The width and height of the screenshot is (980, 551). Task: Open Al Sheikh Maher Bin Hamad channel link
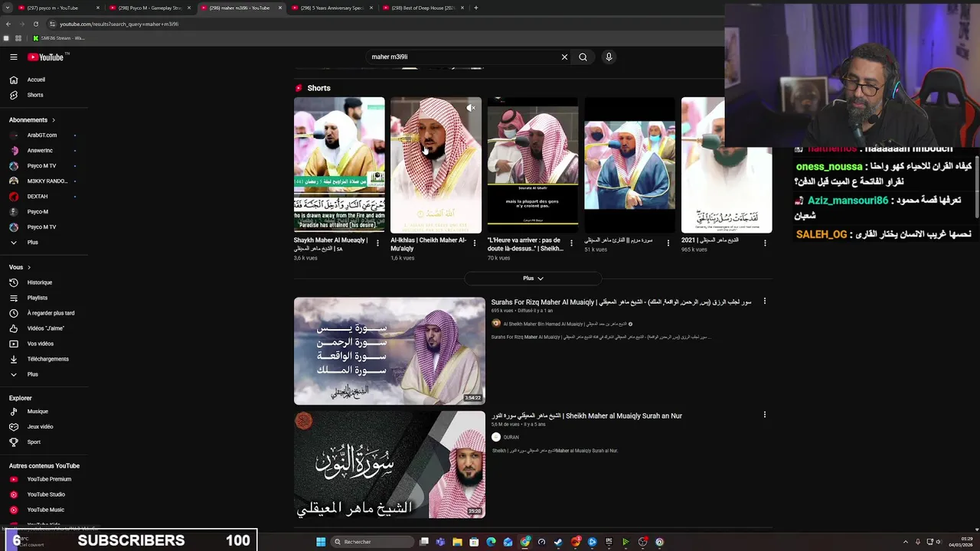click(564, 324)
